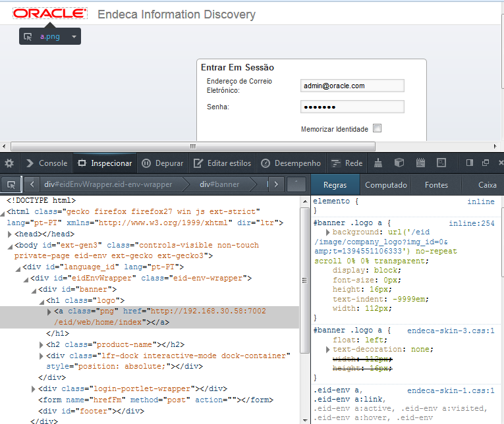Toggle the responsive design mode icon
The height and width of the screenshot is (424, 504).
(441, 163)
